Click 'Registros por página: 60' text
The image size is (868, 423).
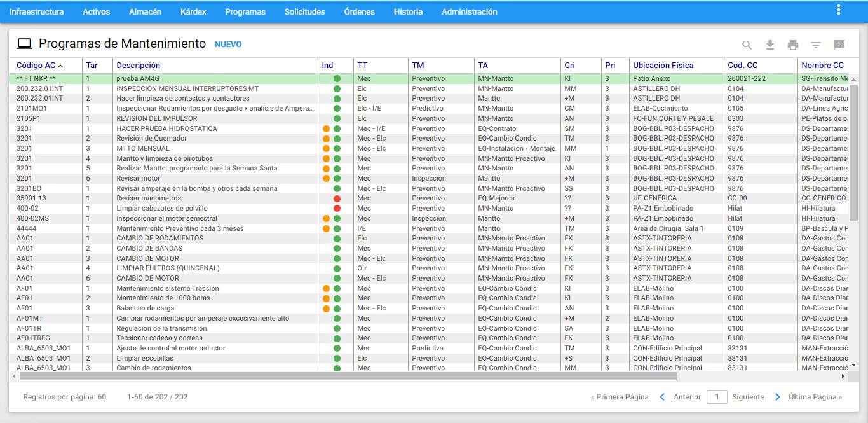click(65, 397)
